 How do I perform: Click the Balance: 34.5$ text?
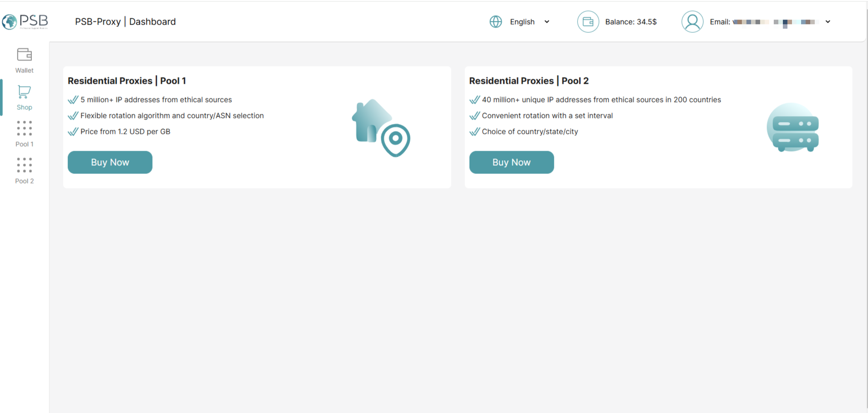[631, 22]
